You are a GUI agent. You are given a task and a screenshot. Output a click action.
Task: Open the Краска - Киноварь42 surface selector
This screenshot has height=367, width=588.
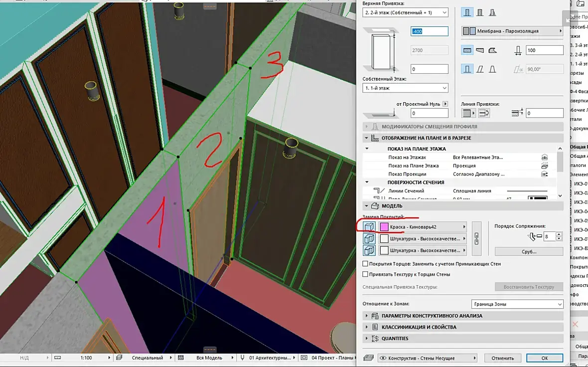pyautogui.click(x=422, y=227)
